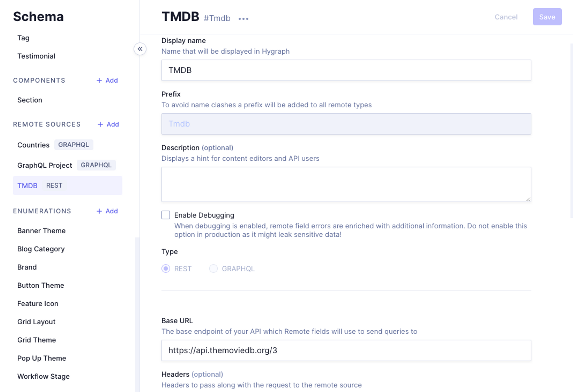The height and width of the screenshot is (392, 573).
Task: Open the Tag model in sidebar
Action: point(24,38)
